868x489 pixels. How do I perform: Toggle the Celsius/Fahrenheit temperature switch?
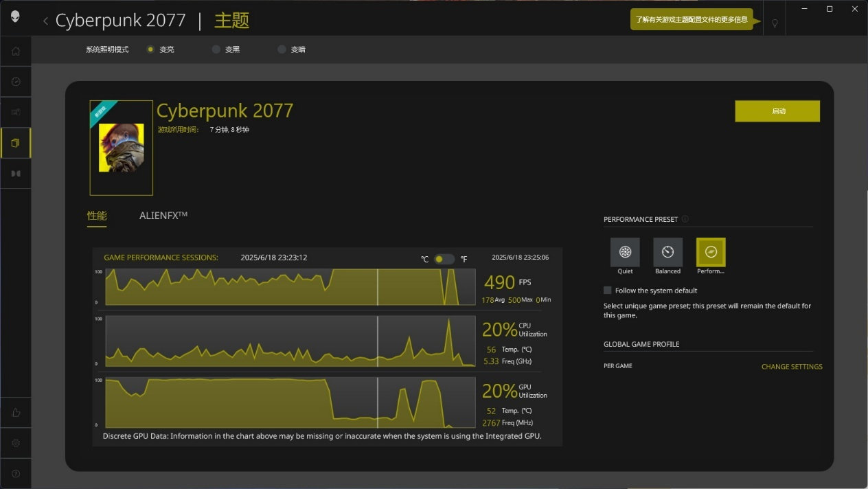444,259
